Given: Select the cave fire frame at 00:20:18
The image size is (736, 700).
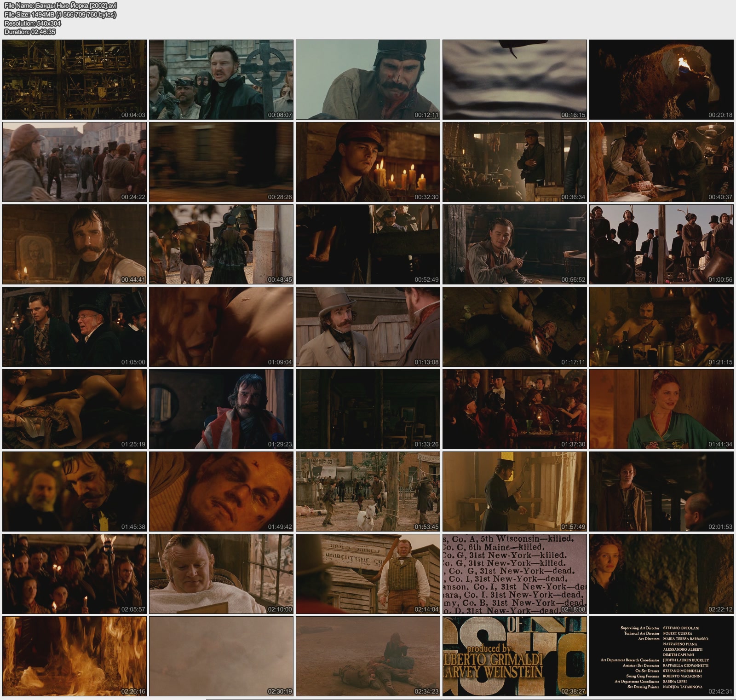Looking at the screenshot, I should point(661,80).
